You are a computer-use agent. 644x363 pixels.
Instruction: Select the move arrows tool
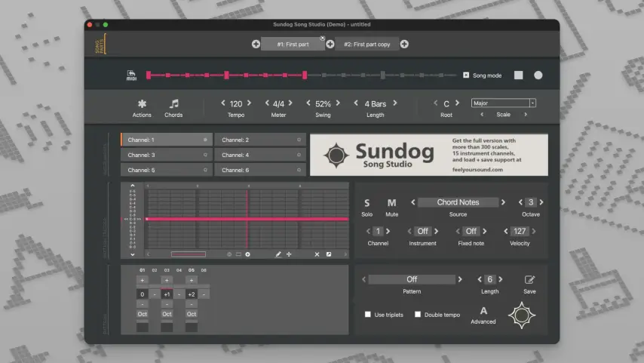pyautogui.click(x=289, y=254)
